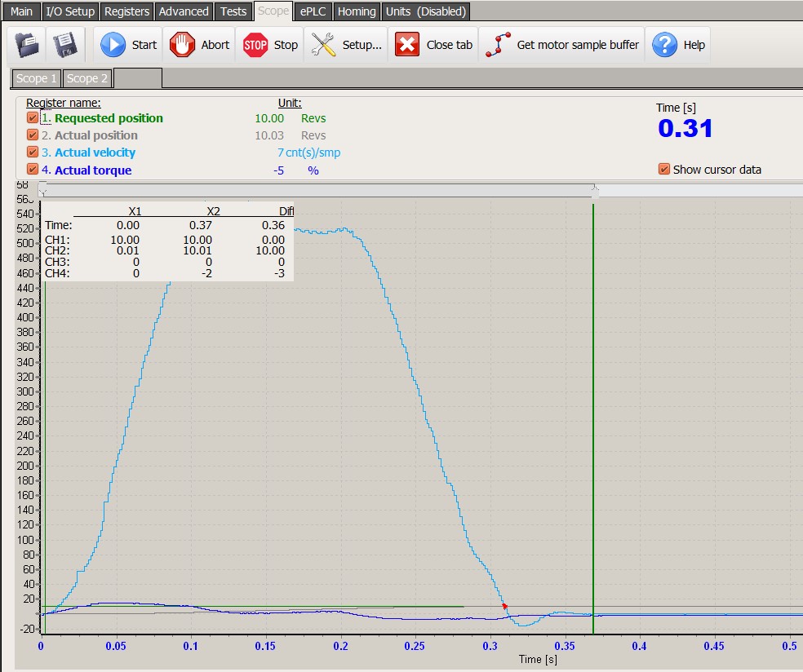Abort the scope capture

(200, 45)
